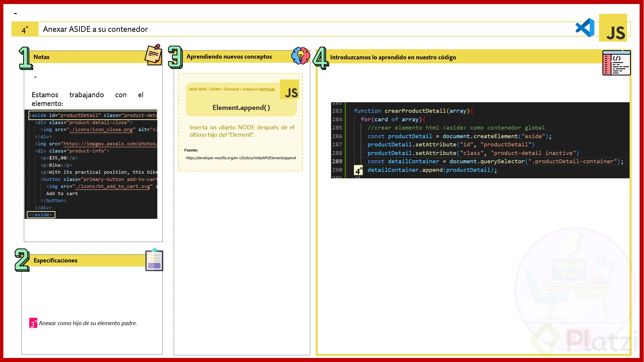The image size is (644, 362).
Task: Click the large JS logo in header
Action: point(613,28)
